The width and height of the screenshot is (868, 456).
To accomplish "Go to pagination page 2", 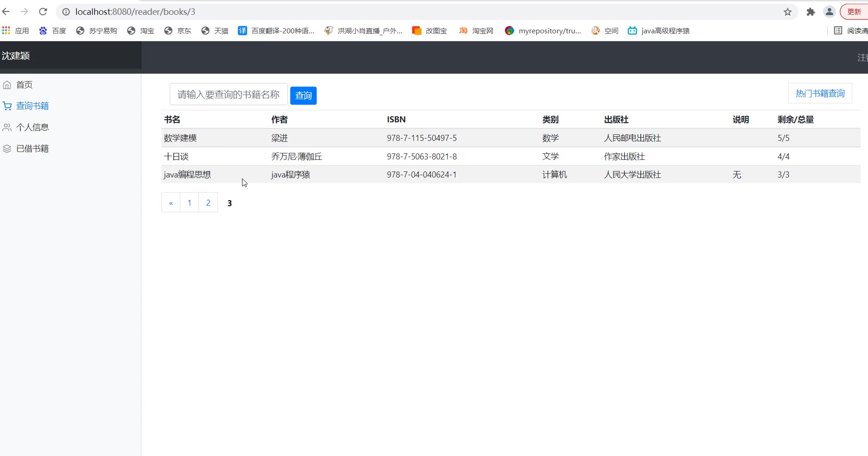I will click(208, 203).
